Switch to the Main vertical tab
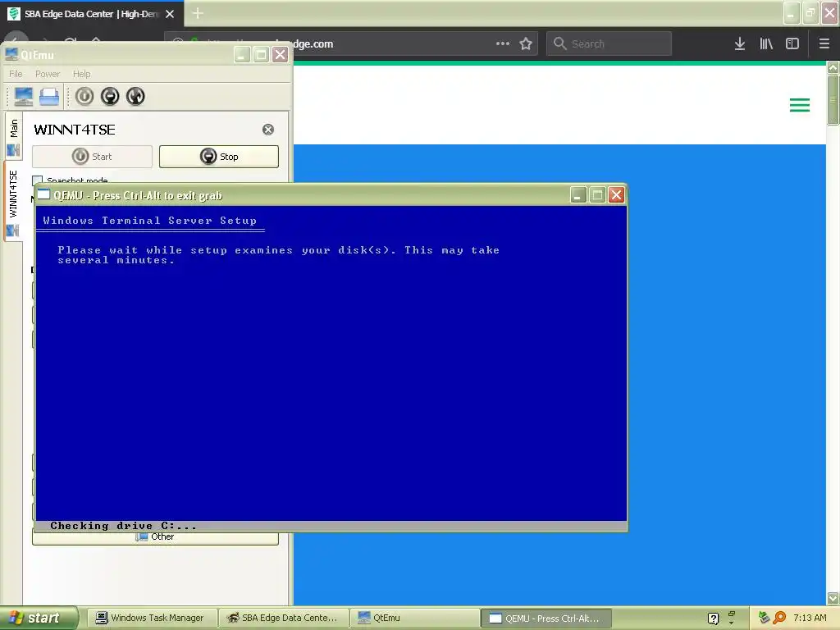840x630 pixels. click(13, 136)
